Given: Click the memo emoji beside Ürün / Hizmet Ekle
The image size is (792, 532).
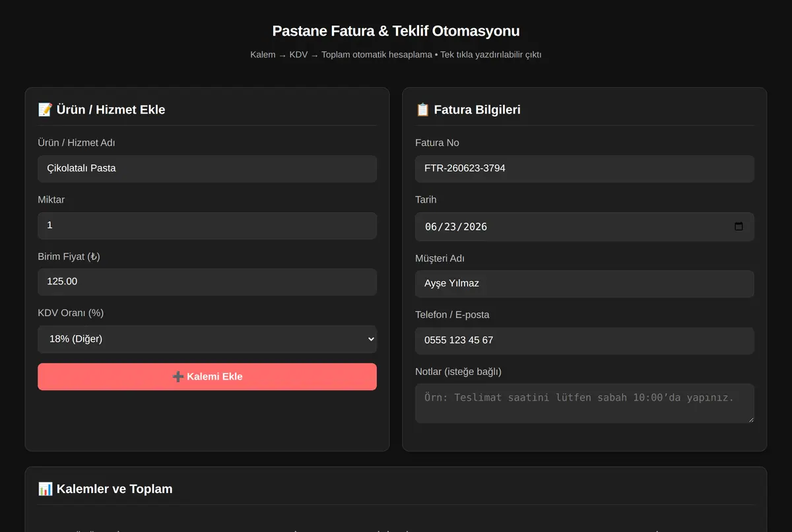Looking at the screenshot, I should (x=45, y=110).
